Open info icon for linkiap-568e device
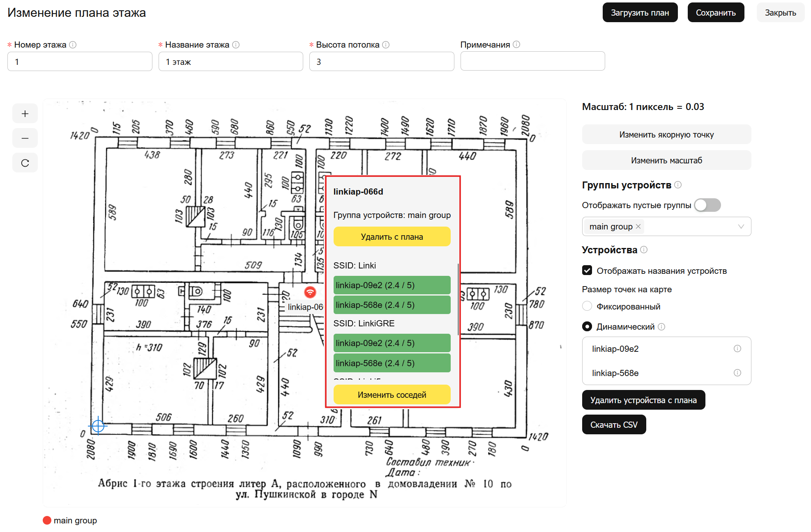Image resolution: width=811 pixels, height=532 pixels. point(737,373)
